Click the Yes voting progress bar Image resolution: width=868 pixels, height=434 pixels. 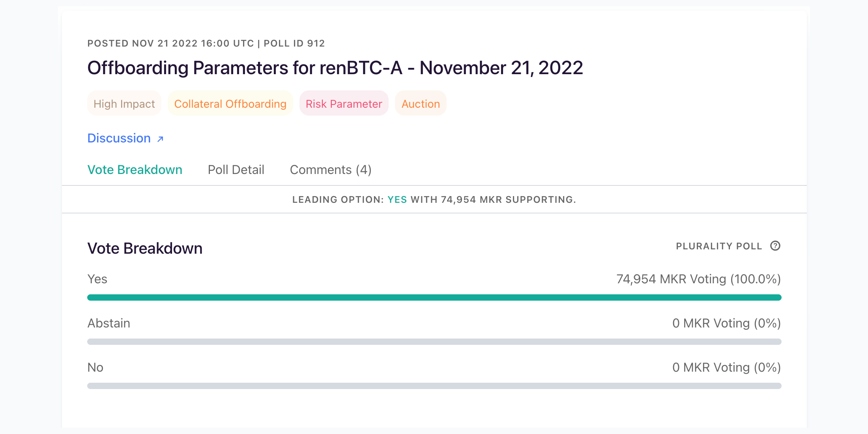coord(434,298)
